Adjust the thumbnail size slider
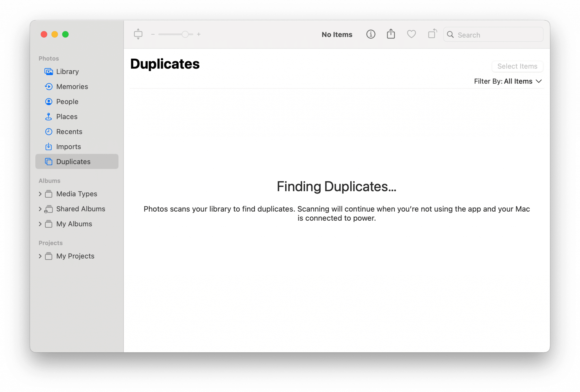This screenshot has width=580, height=392. [x=185, y=34]
